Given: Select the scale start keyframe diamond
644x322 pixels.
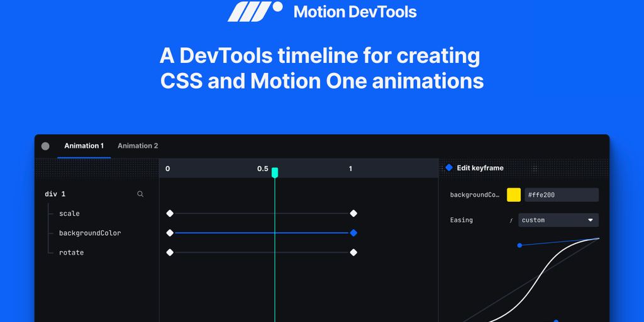Looking at the screenshot, I should 170,213.
